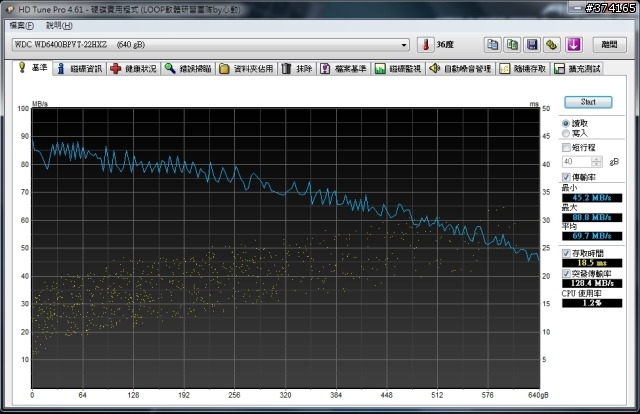
Task: Select the 寫入 write radio button
Action: [566, 134]
